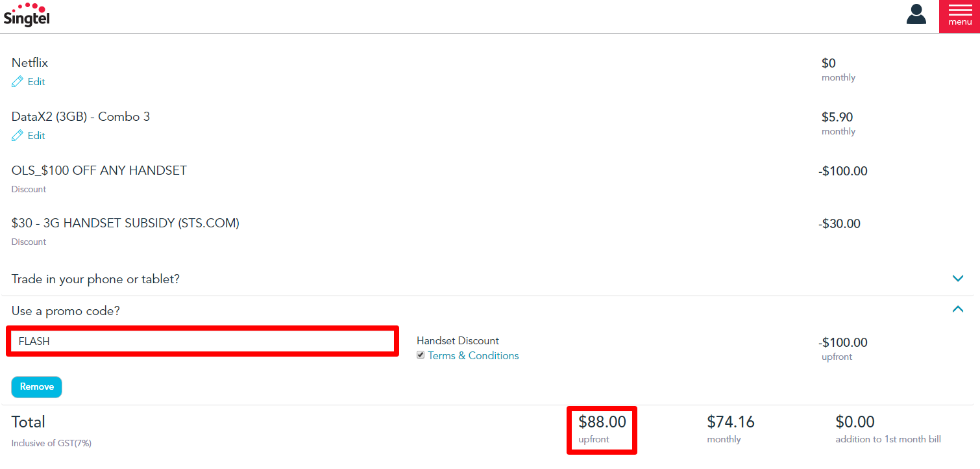Click the $88.00 upfront total

(602, 422)
